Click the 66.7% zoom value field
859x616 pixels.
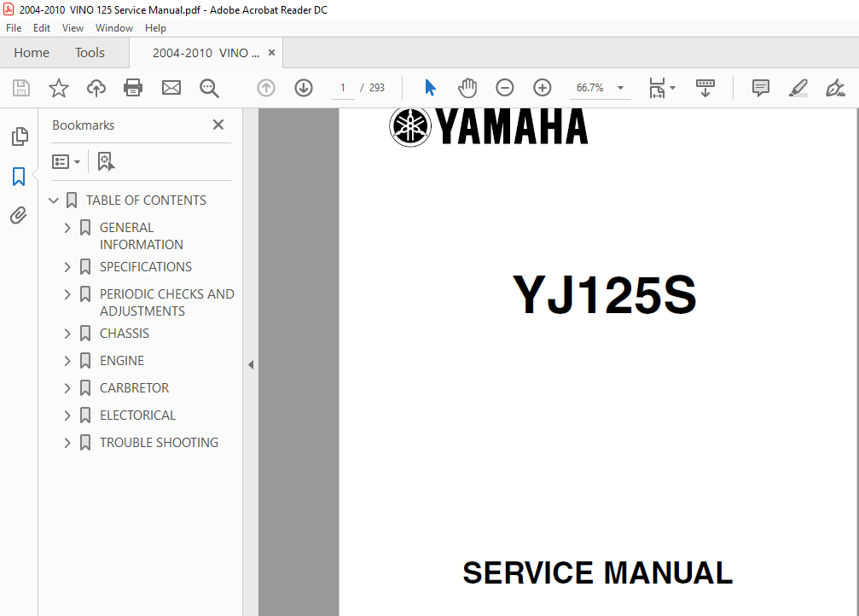[590, 88]
